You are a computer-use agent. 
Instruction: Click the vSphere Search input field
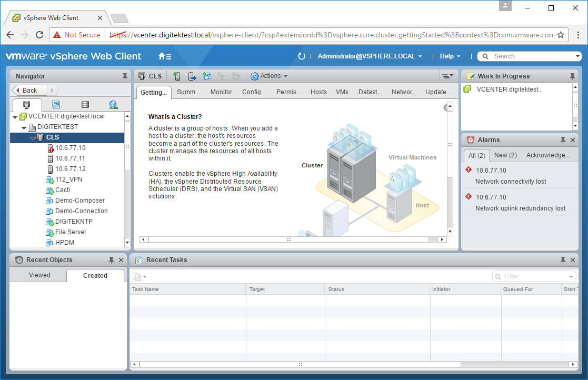coord(533,56)
